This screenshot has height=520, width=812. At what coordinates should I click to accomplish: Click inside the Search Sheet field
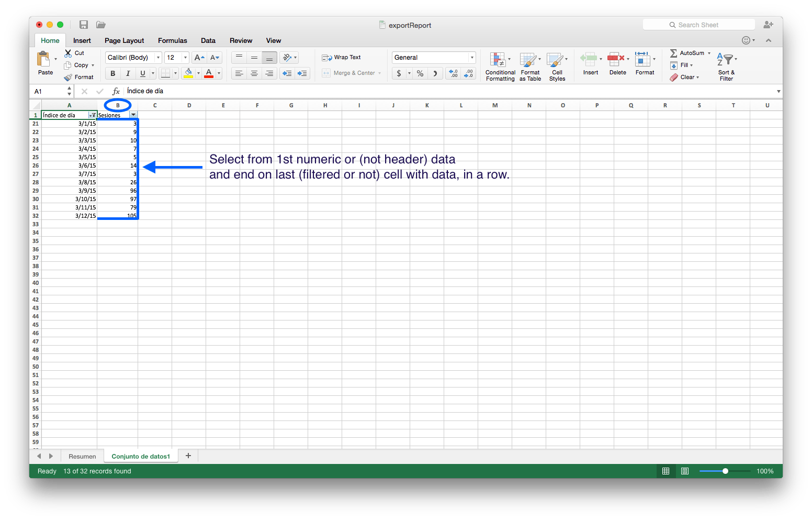click(701, 24)
